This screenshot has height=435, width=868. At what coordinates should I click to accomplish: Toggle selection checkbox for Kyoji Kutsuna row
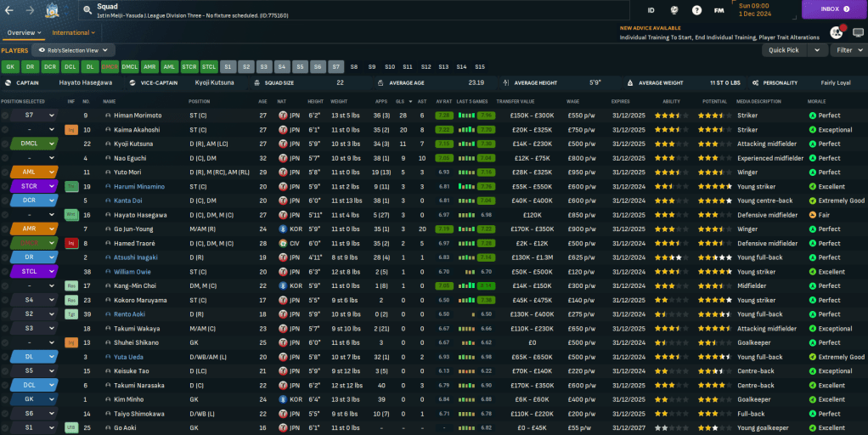point(5,144)
